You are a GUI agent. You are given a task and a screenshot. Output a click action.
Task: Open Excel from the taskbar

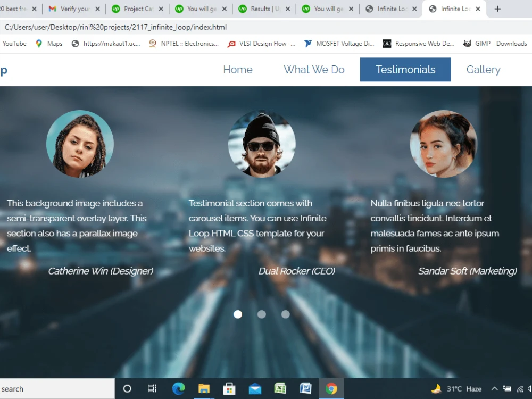coord(280,389)
